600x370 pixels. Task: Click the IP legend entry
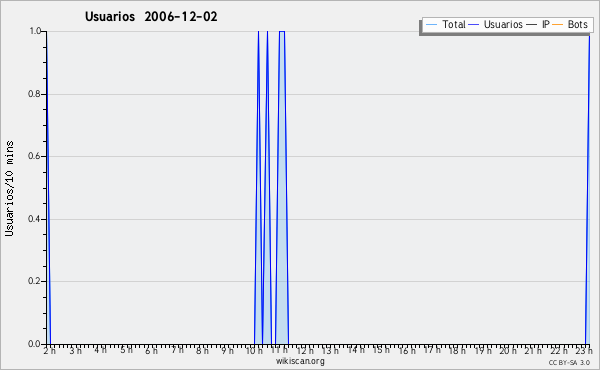pos(538,24)
